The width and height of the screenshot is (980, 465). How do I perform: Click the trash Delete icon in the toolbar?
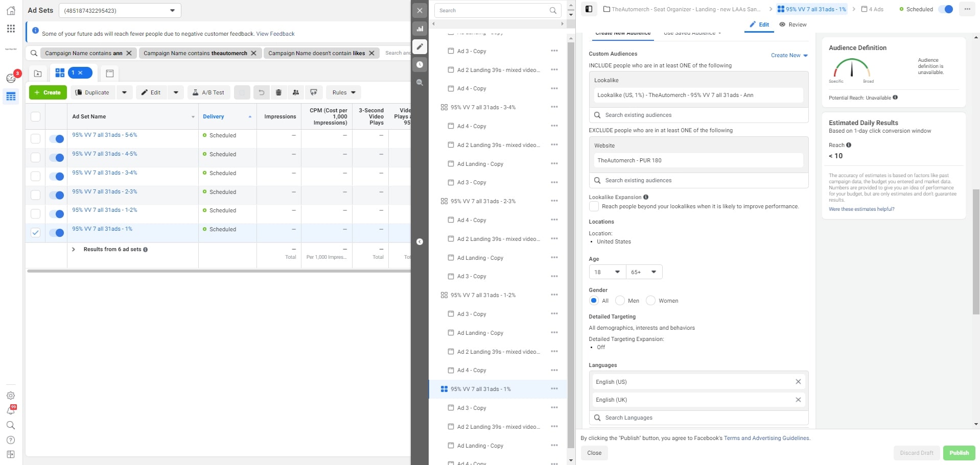[278, 92]
